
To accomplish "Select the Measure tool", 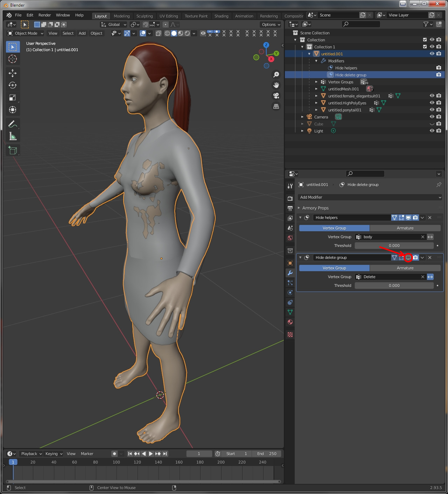I will pyautogui.click(x=13, y=136).
